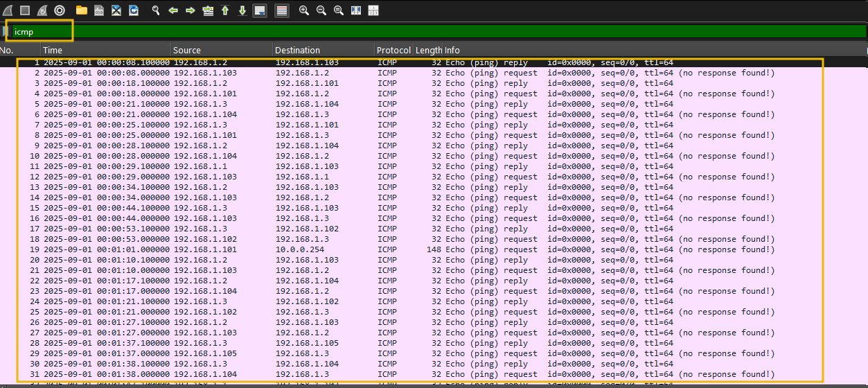Reset text to normal size

(339, 10)
